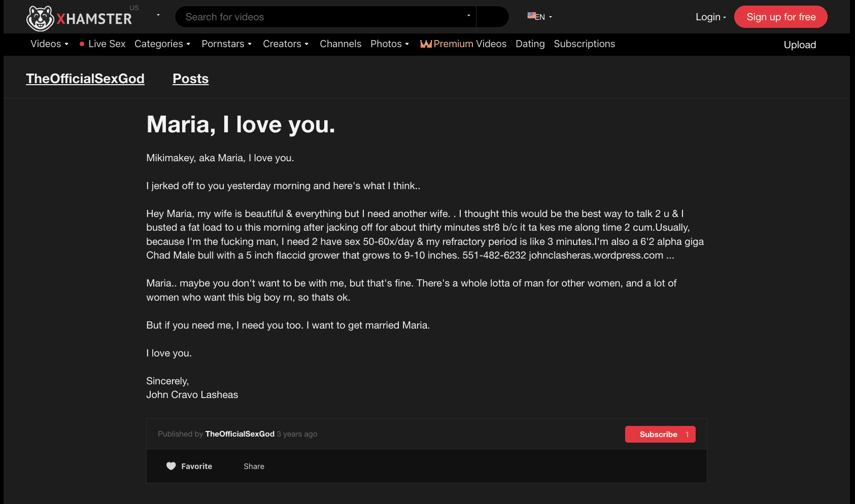
Task: Open TheOfficialSexGod profile heading link
Action: point(85,79)
